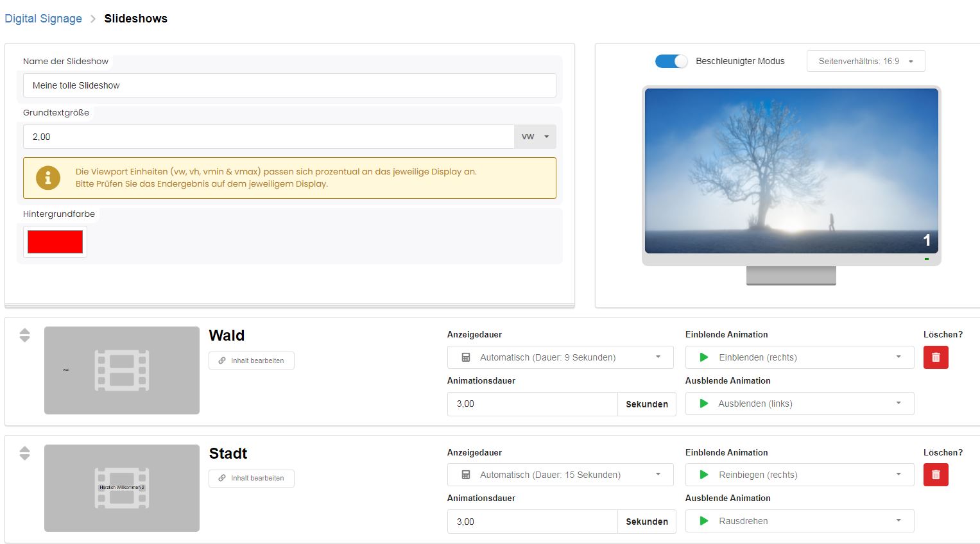Open the vw unit dropdown for Grundtextgröße
Viewport: 980px width, 544px height.
tap(535, 137)
